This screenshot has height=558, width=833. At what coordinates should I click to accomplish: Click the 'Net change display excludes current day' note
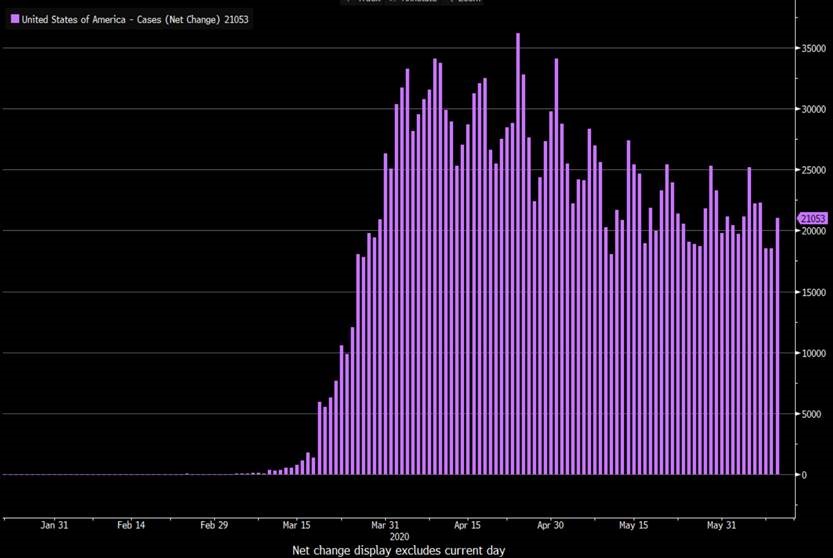pyautogui.click(x=398, y=551)
